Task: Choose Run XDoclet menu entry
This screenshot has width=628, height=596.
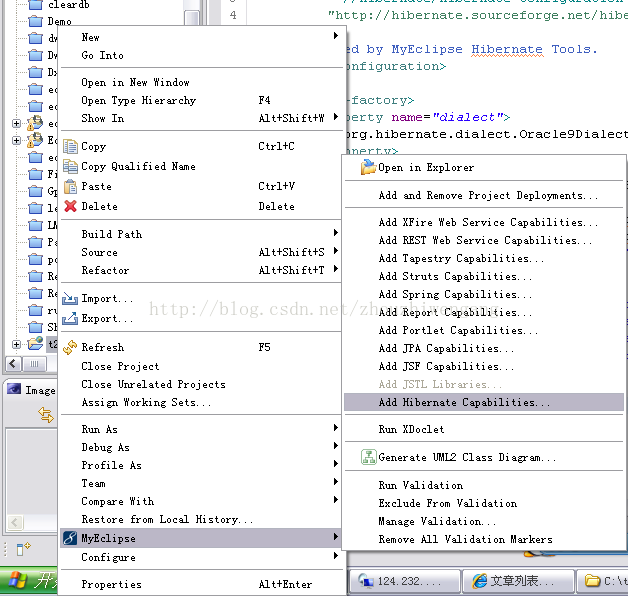Action: (484, 429)
